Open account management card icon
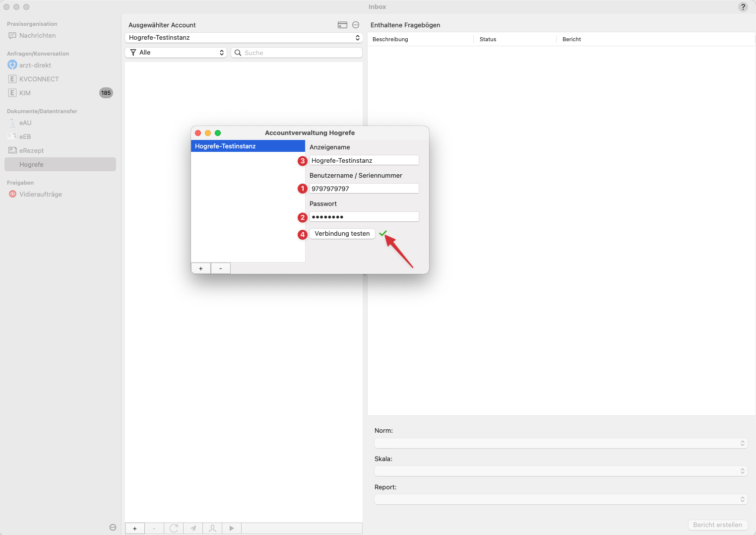This screenshot has height=535, width=756. point(342,25)
